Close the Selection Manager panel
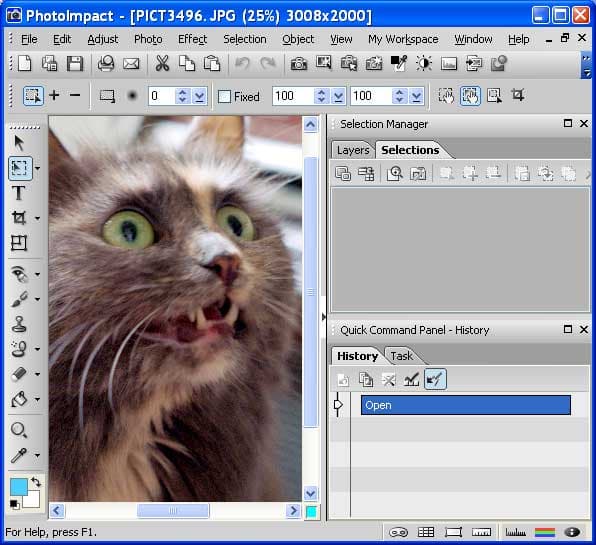Viewport: 596px width, 545px height. (584, 124)
